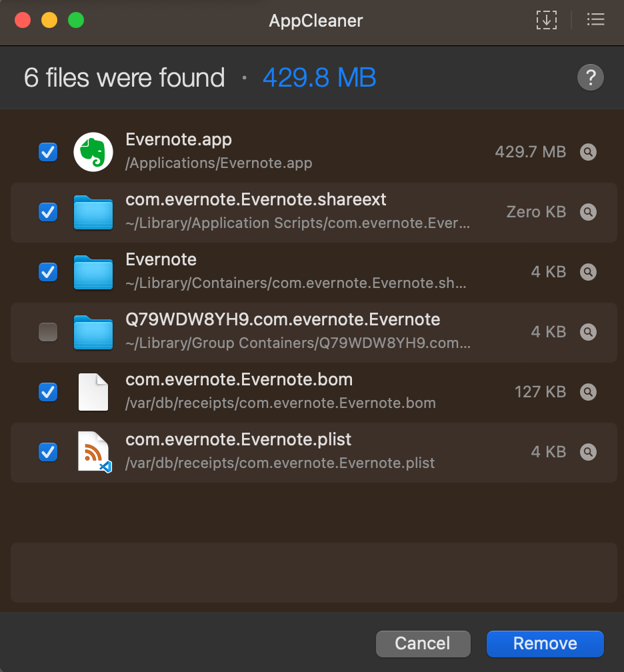
Task: Select the Evernote app elephant icon
Action: pos(93,152)
